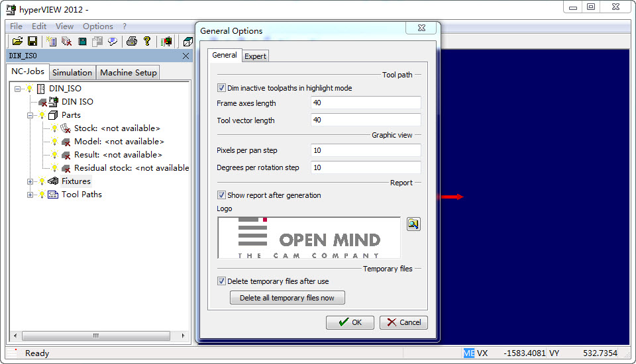The width and height of the screenshot is (636, 364).
Task: Open the File menu
Action: [16, 26]
